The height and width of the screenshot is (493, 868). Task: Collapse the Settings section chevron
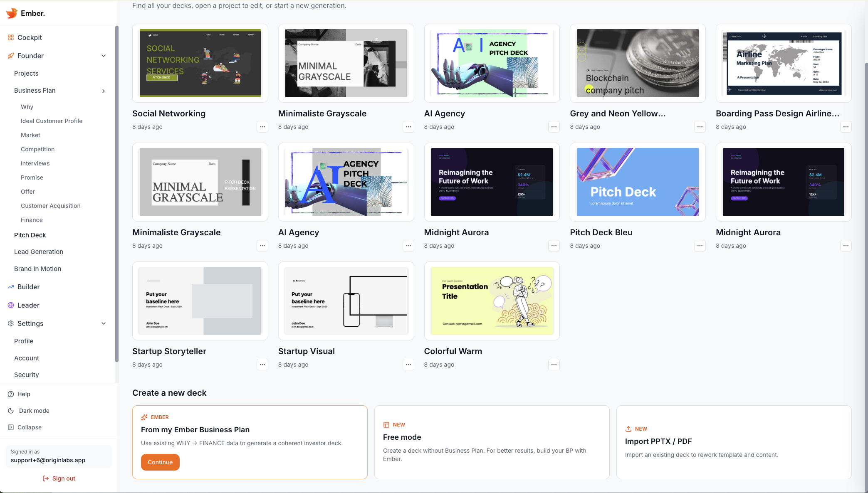point(104,323)
